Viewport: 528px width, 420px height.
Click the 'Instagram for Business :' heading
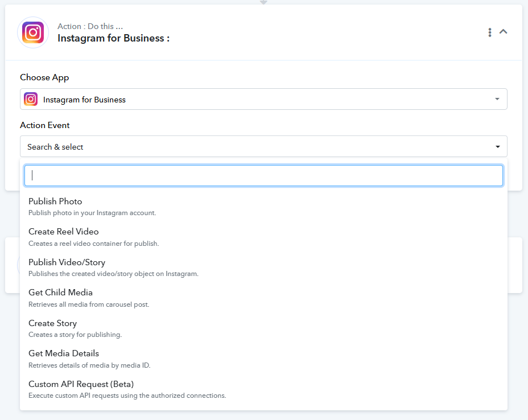click(113, 38)
